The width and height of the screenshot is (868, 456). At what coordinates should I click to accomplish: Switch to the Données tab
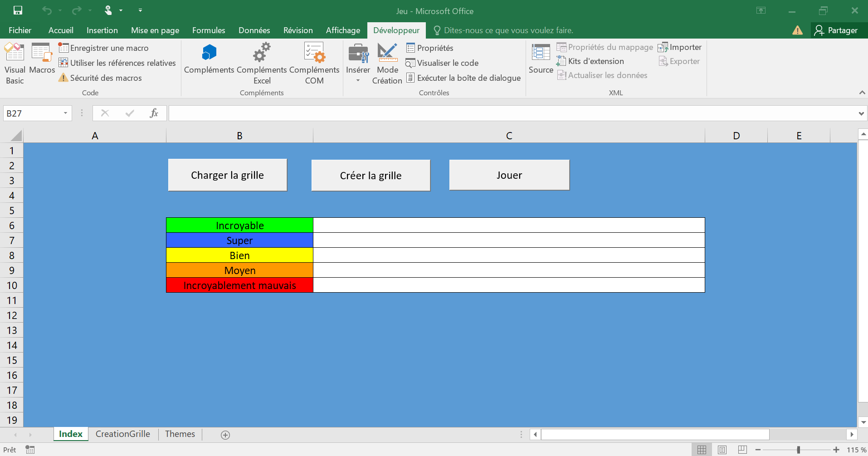tap(254, 30)
